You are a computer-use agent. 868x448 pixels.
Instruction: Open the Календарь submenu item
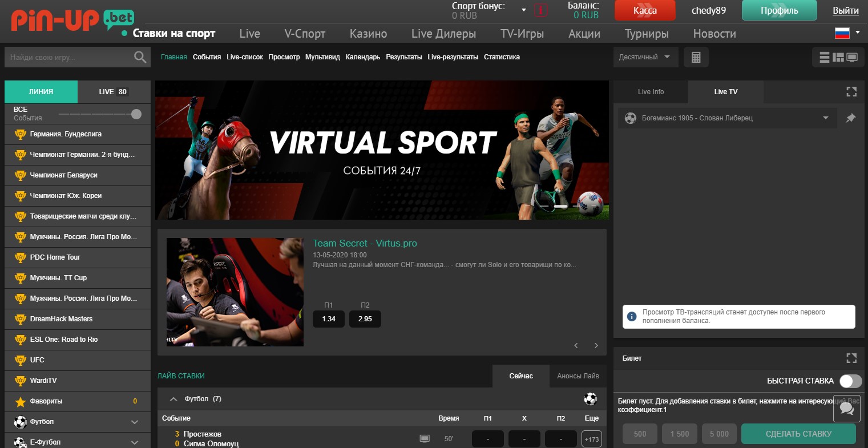click(362, 57)
